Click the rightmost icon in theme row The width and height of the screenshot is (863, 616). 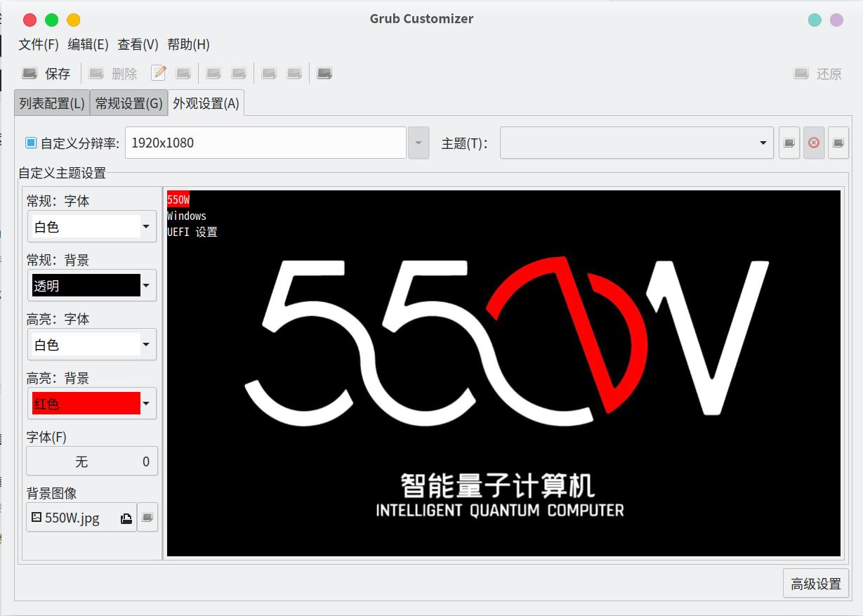[x=838, y=143]
